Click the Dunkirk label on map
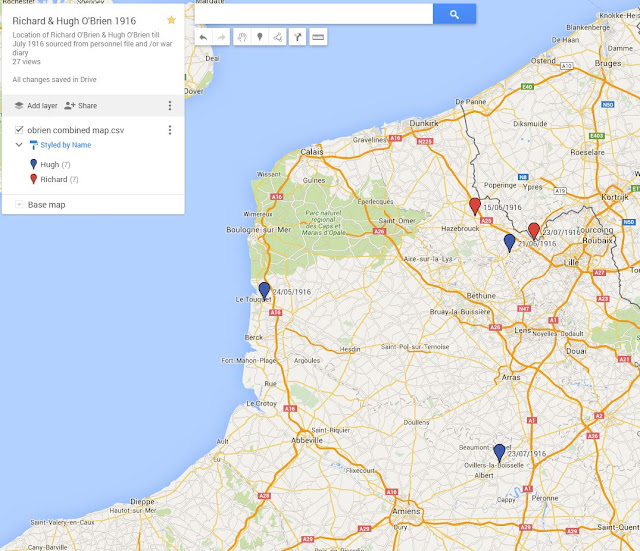 pyautogui.click(x=424, y=123)
